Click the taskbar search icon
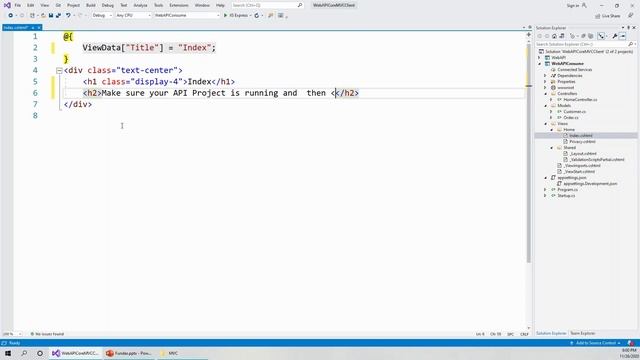640x360 pixels. 24,353
